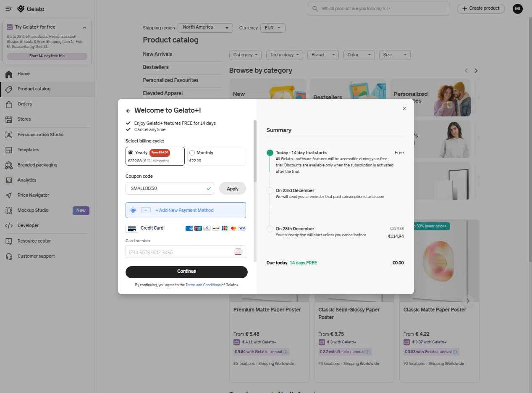Click the Mockup Studio icon
This screenshot has width=532, height=393.
click(9, 211)
